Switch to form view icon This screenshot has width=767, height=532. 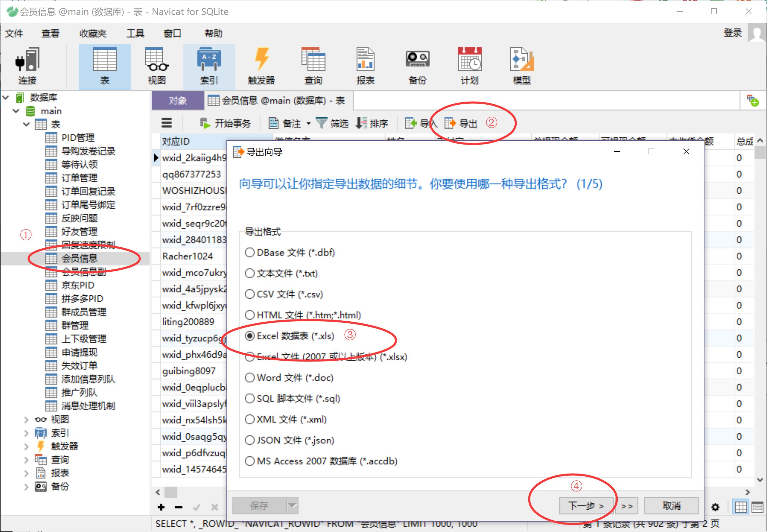coord(757,507)
